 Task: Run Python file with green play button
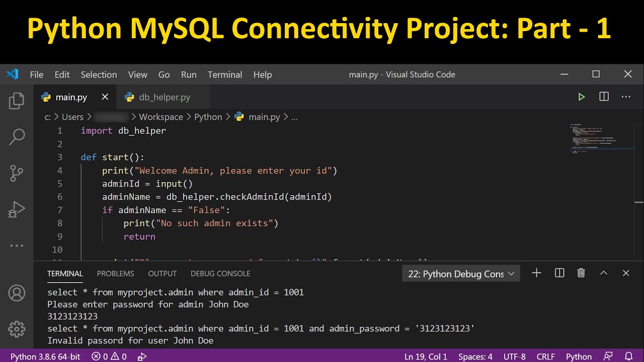(582, 97)
